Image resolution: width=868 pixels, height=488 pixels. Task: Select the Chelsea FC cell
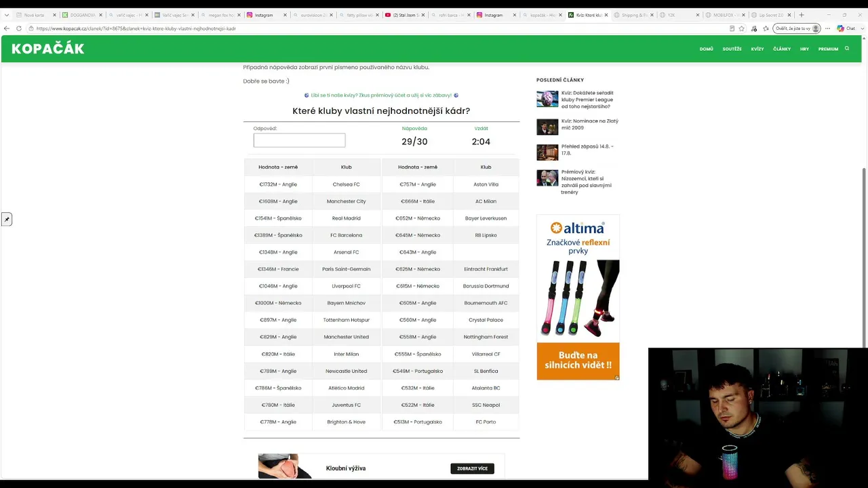click(x=347, y=184)
